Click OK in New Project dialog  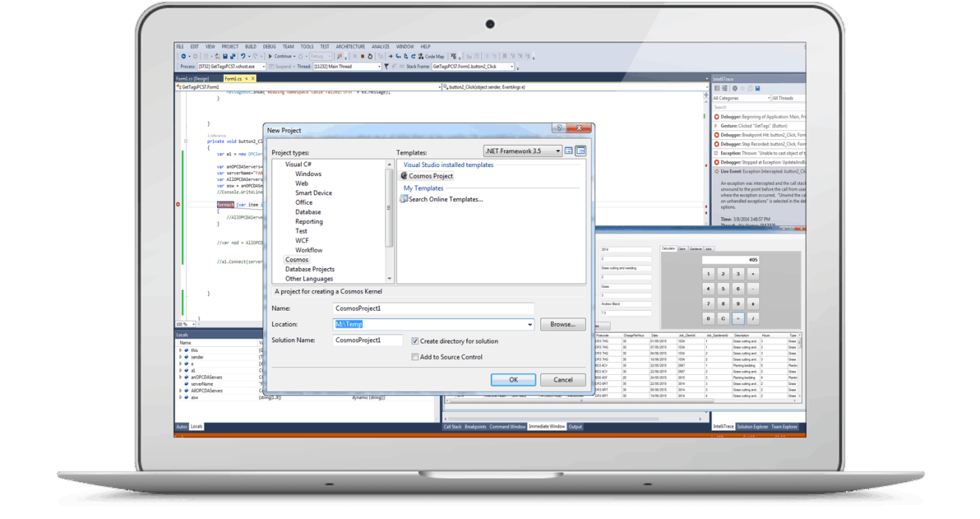[x=514, y=380]
